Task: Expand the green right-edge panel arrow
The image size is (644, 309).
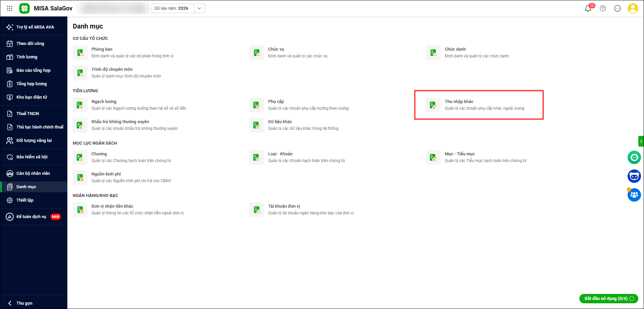Action: pos(641,141)
